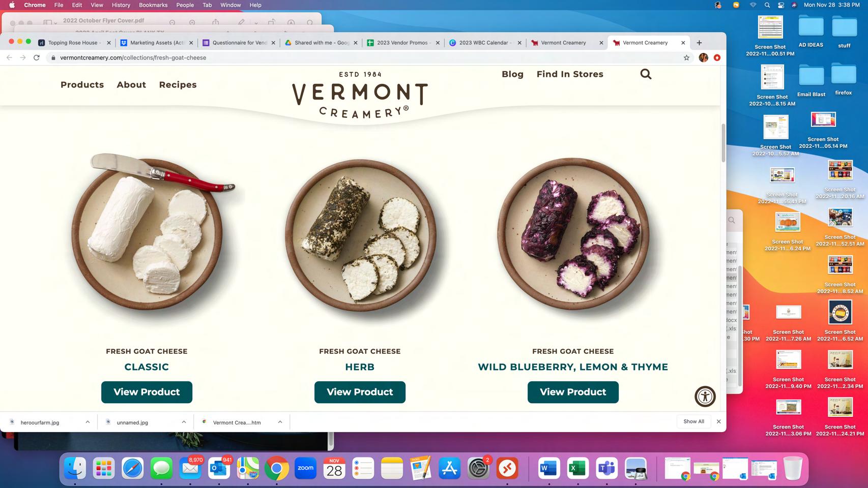This screenshot has height=488, width=868.
Task: Bookmark this page with the star icon
Action: (x=686, y=58)
